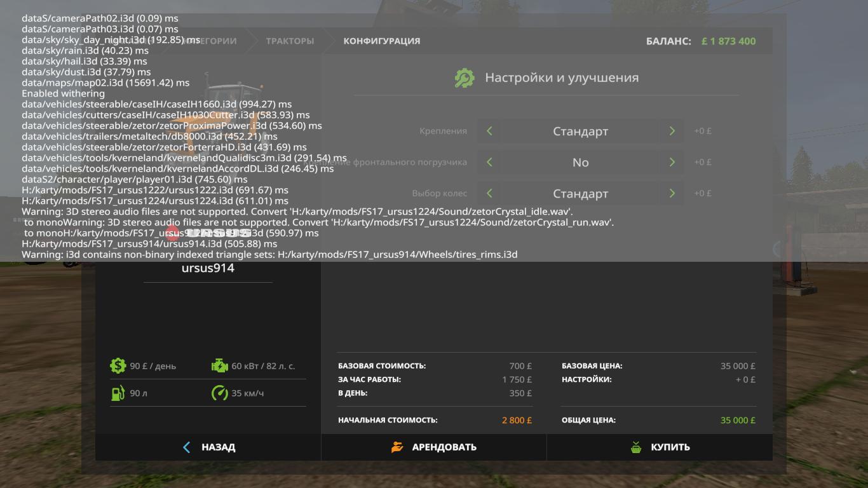Screen dimensions: 868x488
Task: Click the speedometer max speed icon
Action: 219,393
